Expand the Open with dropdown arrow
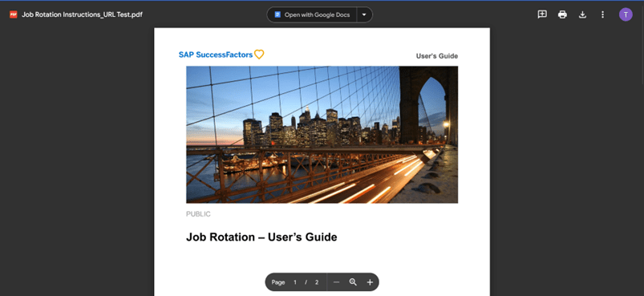The width and height of the screenshot is (644, 296). click(x=364, y=14)
